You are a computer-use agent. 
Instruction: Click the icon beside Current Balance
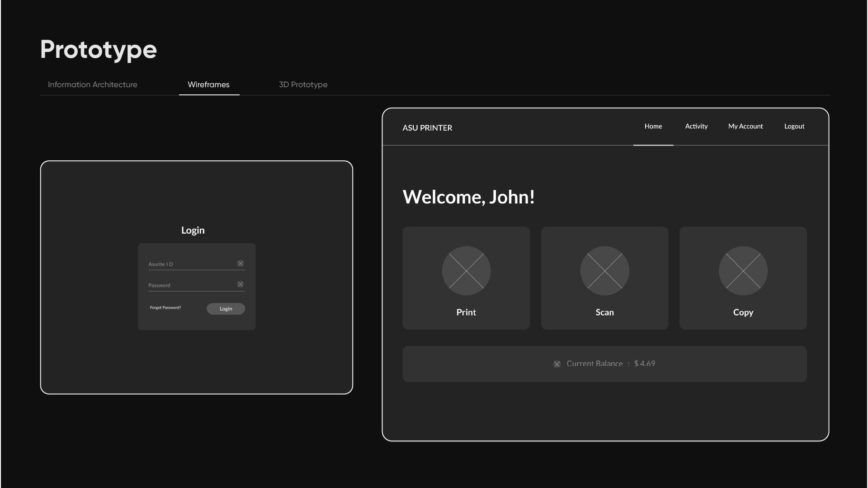(557, 364)
